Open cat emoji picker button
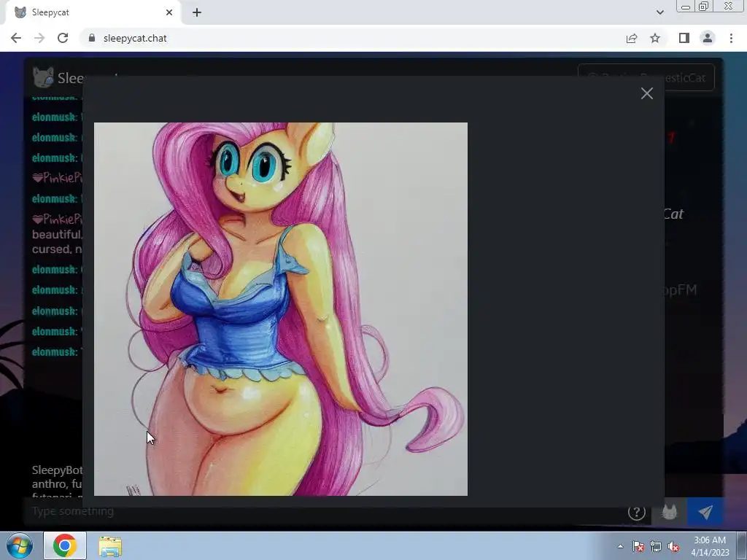This screenshot has height=560, width=747. (670, 512)
